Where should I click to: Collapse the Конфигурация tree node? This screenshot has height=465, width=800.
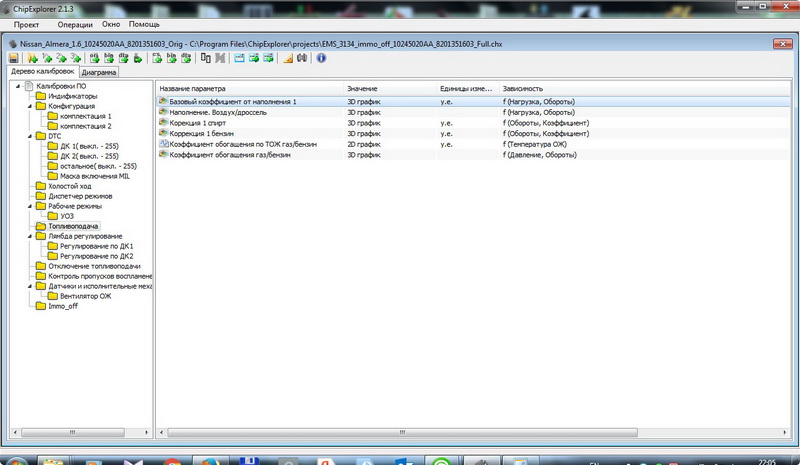click(28, 106)
